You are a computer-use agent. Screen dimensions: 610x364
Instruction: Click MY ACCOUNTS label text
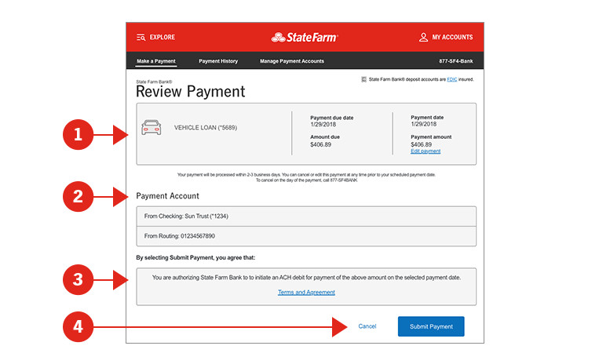tap(452, 38)
